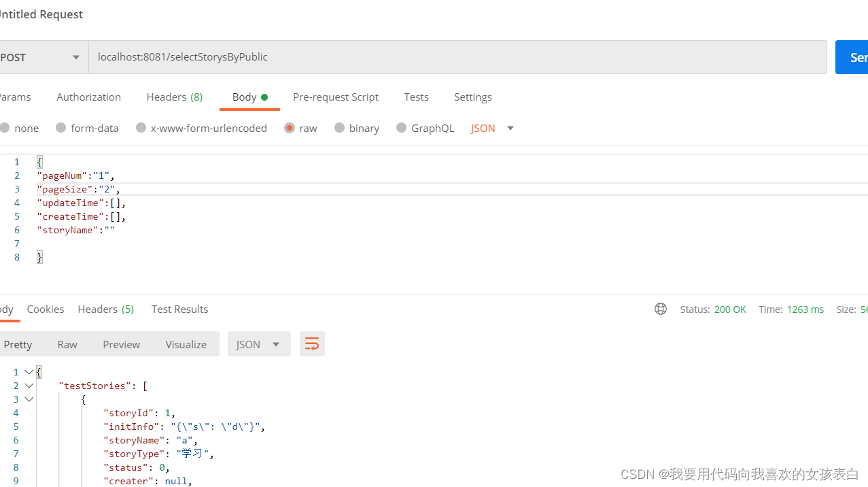Click the globe network information icon

660,309
